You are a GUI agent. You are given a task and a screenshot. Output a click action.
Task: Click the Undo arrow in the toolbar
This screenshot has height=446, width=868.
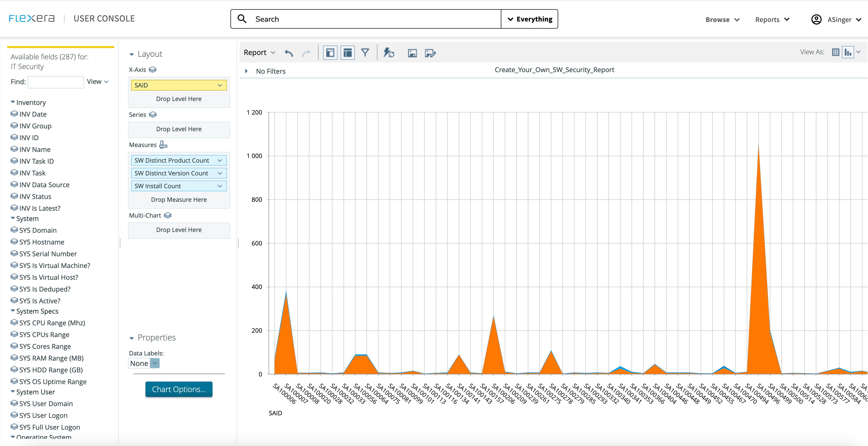pyautogui.click(x=289, y=52)
